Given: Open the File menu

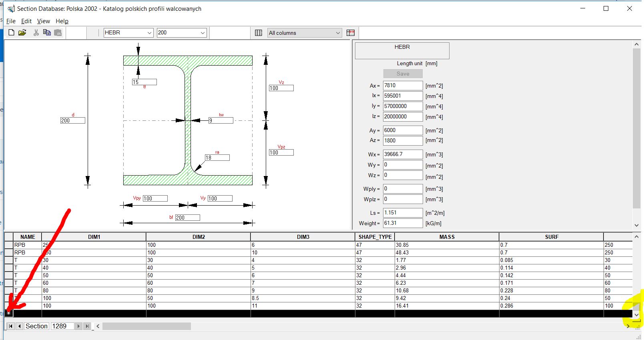Looking at the screenshot, I should 11,21.
